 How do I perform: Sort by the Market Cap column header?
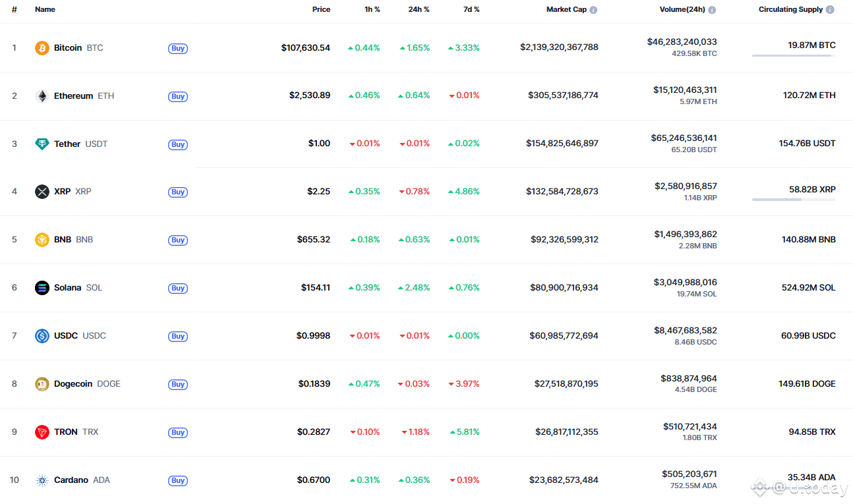coord(566,10)
